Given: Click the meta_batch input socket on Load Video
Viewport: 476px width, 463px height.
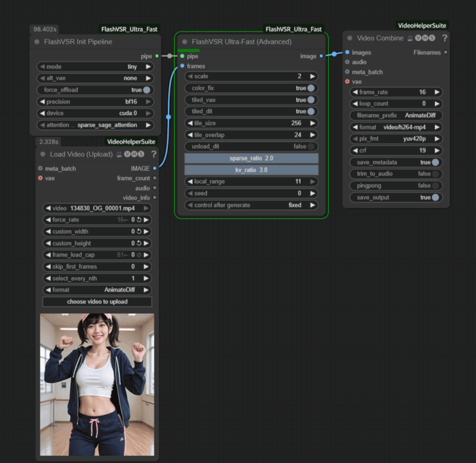Looking at the screenshot, I should (x=41, y=168).
